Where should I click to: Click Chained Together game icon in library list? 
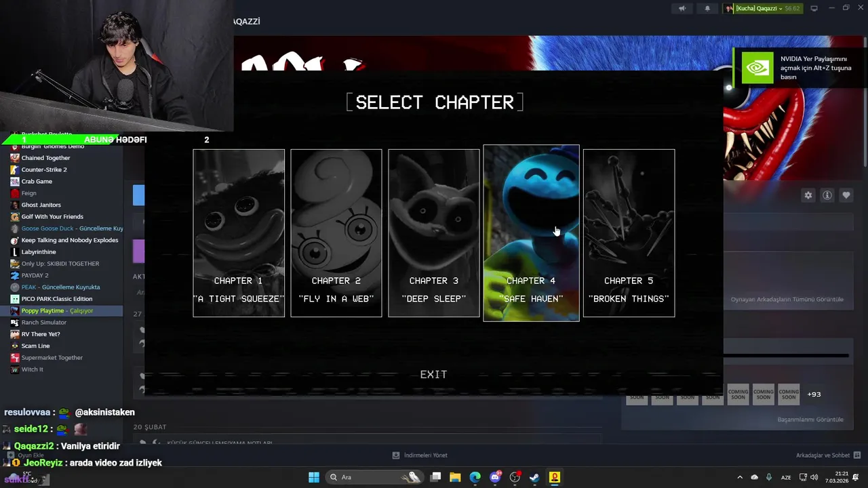coord(15,158)
